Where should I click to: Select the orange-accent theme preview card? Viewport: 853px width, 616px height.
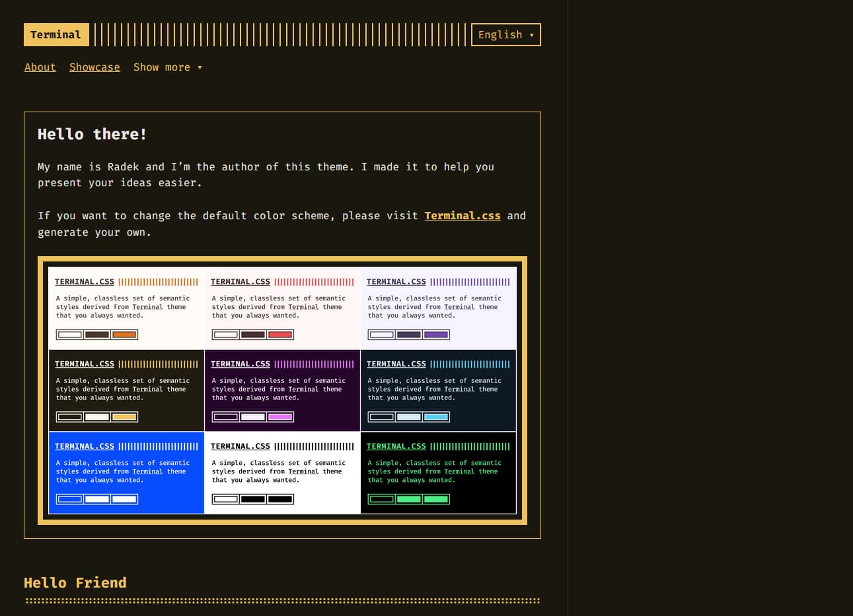[x=126, y=308]
